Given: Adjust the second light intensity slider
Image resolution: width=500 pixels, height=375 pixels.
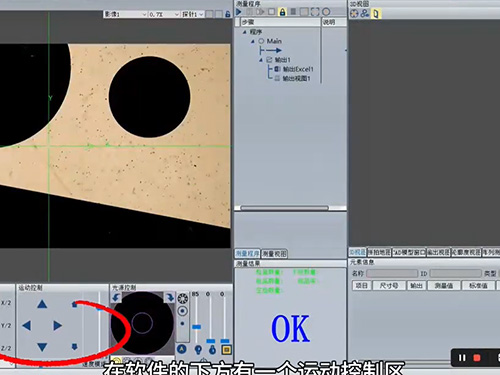Looking at the screenshot, I should pyautogui.click(x=211, y=341).
